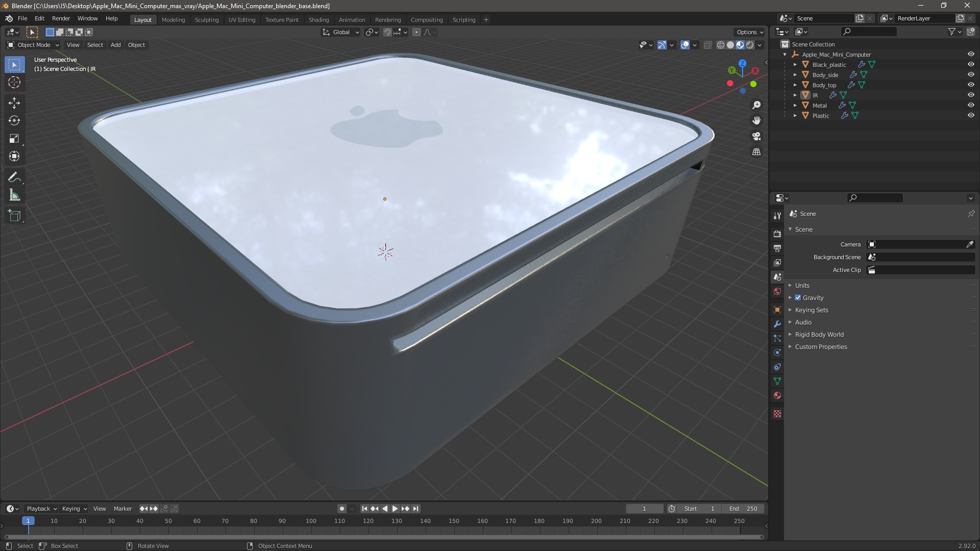Open the Keying popover
This screenshot has height=551, width=980.
click(x=74, y=509)
